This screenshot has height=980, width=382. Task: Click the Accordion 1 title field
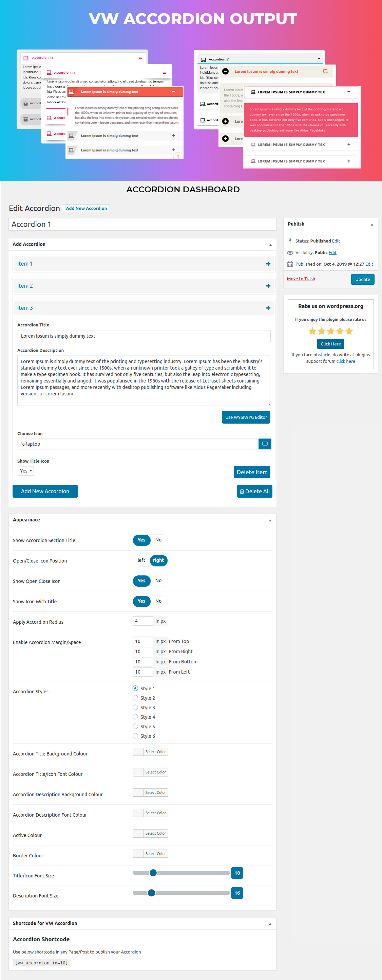coord(142,224)
